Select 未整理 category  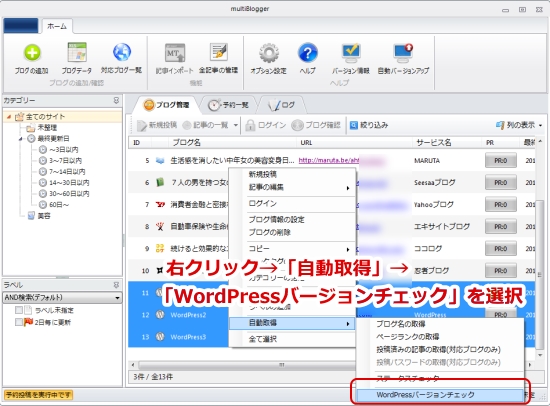(47, 128)
